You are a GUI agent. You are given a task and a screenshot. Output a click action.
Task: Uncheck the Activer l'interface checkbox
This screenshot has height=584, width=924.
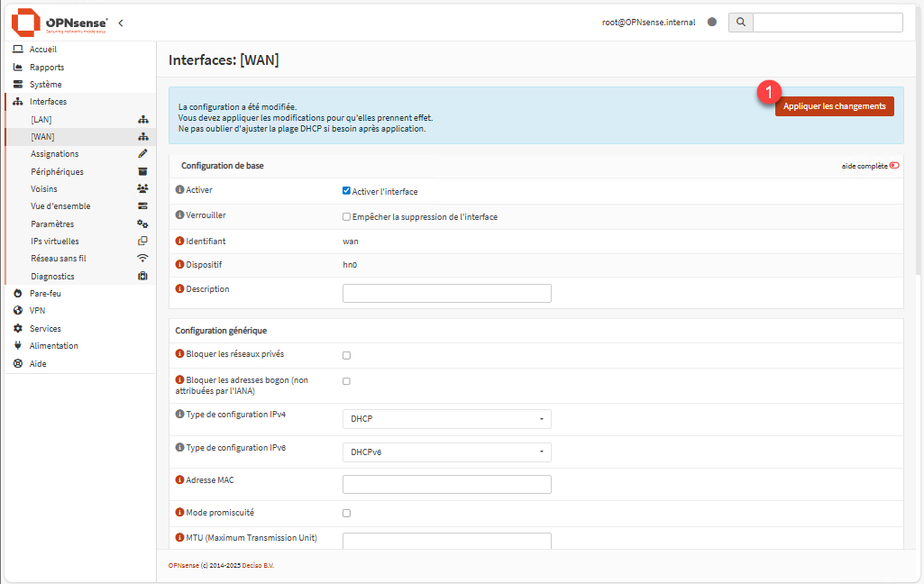[x=346, y=191]
